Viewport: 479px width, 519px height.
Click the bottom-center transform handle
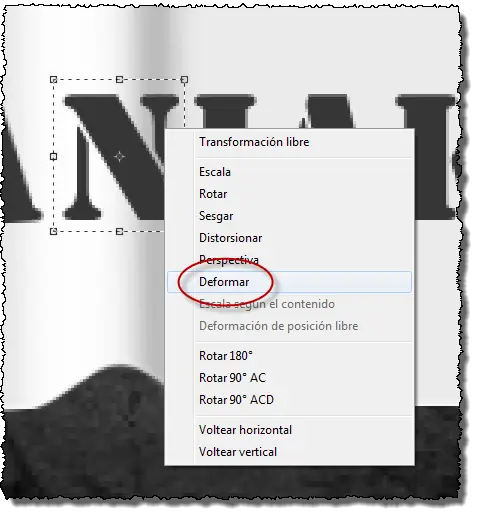[x=119, y=231]
